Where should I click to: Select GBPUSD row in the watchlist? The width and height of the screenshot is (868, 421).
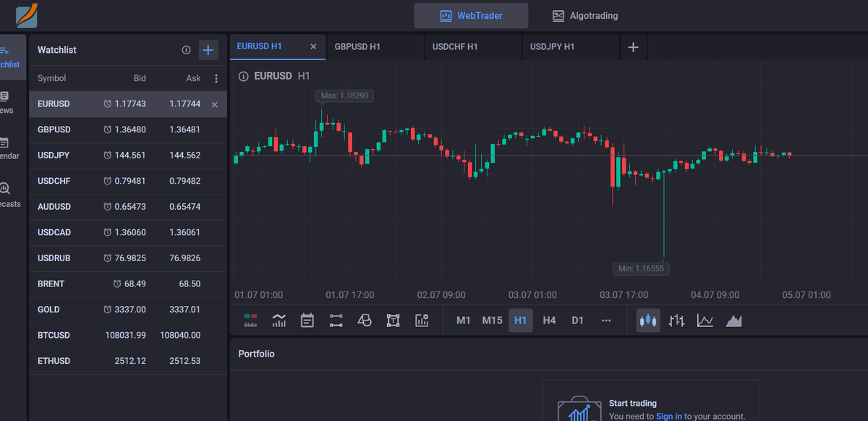(128, 129)
